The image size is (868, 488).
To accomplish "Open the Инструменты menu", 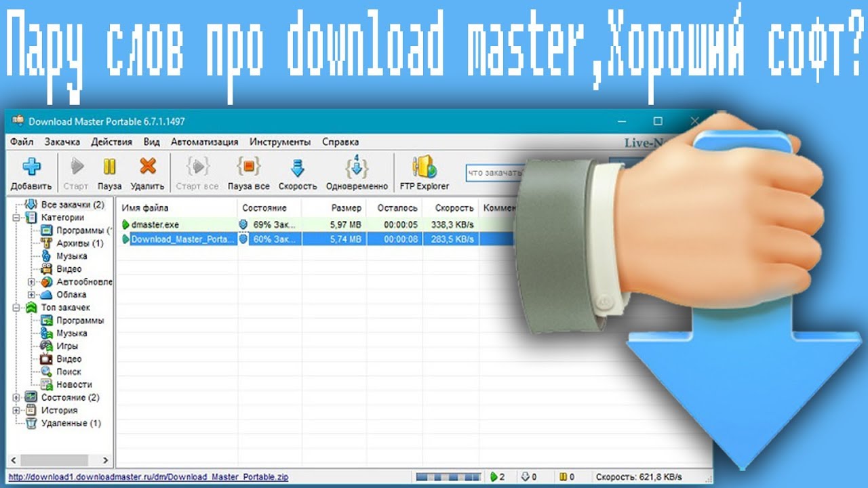I will coord(280,142).
